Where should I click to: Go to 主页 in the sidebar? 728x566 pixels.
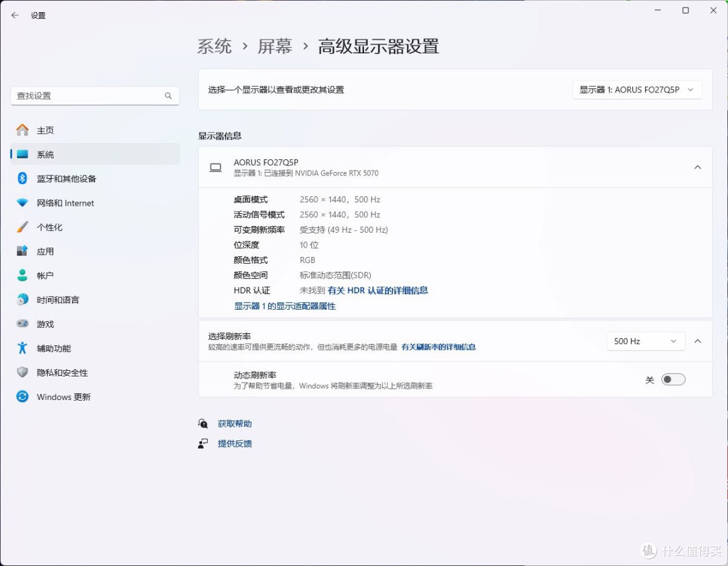[95, 130]
